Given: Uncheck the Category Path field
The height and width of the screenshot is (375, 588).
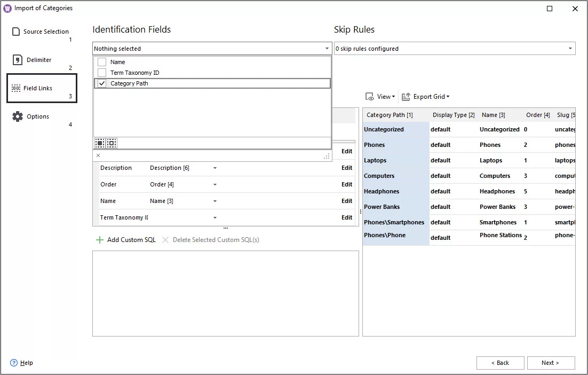Looking at the screenshot, I should coord(101,83).
